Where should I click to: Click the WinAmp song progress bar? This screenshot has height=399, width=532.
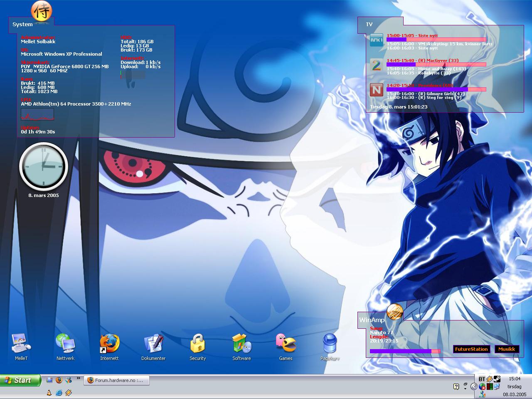point(405,351)
